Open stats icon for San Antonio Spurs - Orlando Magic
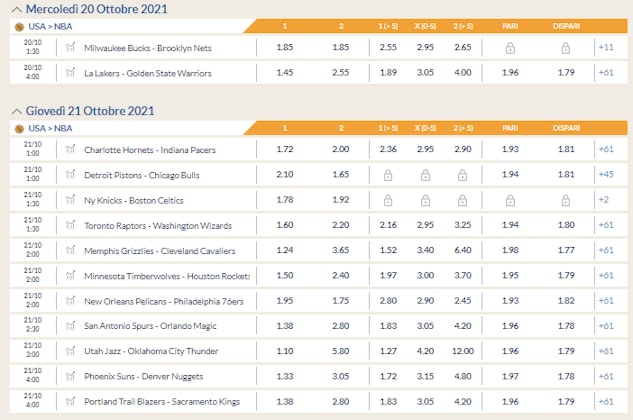The image size is (633, 420). point(71,326)
